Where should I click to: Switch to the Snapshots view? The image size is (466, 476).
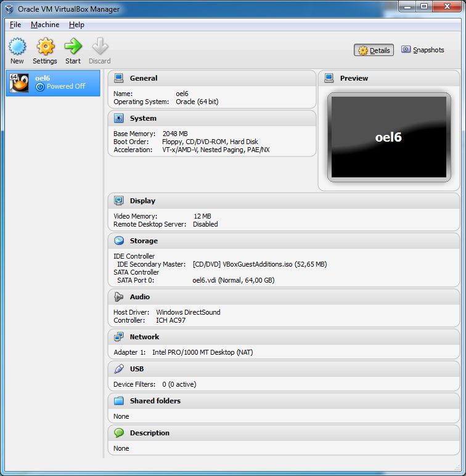click(x=423, y=50)
